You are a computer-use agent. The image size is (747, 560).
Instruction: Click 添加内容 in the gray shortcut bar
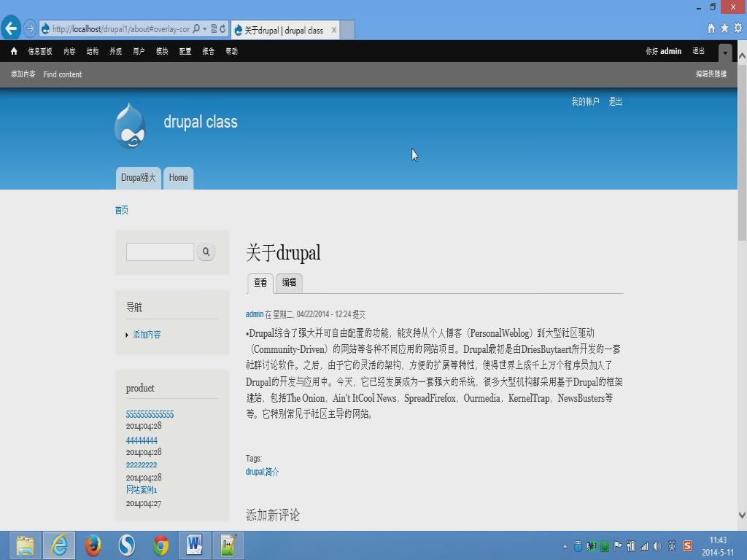click(23, 74)
